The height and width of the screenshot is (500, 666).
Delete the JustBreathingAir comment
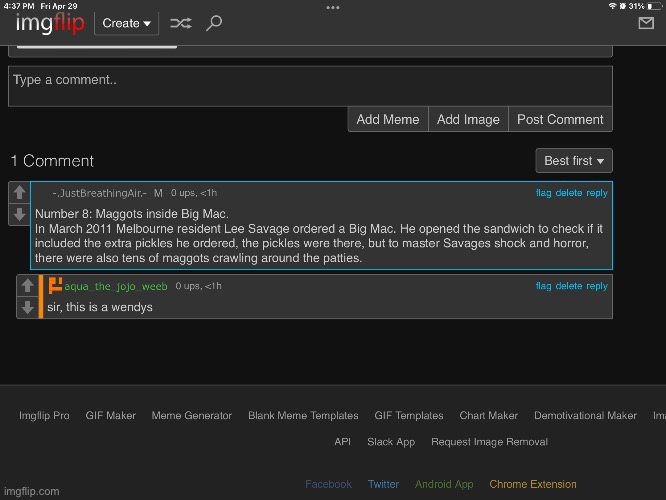pyautogui.click(x=569, y=193)
